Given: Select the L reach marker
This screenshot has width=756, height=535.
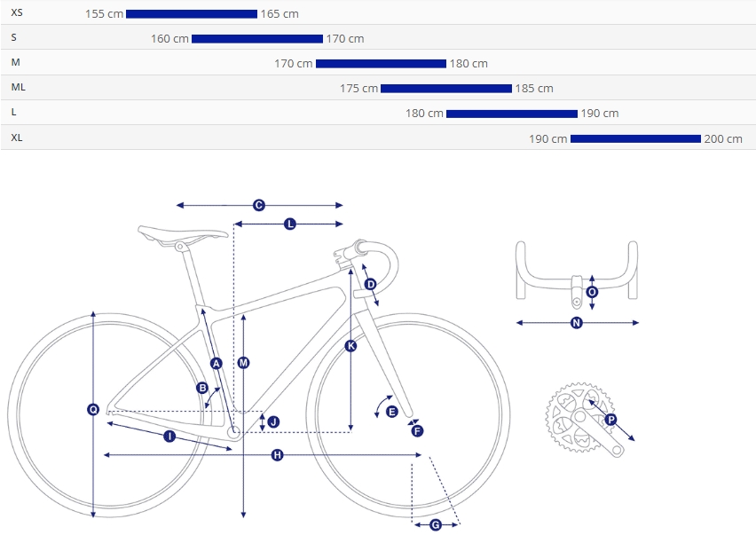Looking at the screenshot, I should tap(290, 224).
